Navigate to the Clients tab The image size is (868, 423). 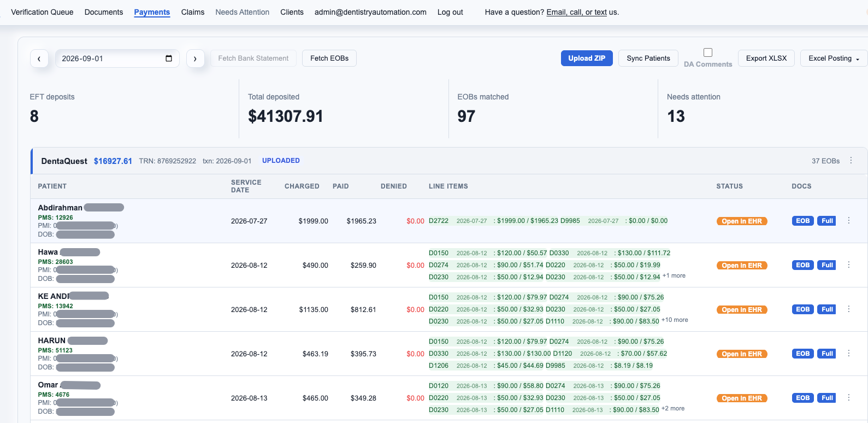coord(292,12)
